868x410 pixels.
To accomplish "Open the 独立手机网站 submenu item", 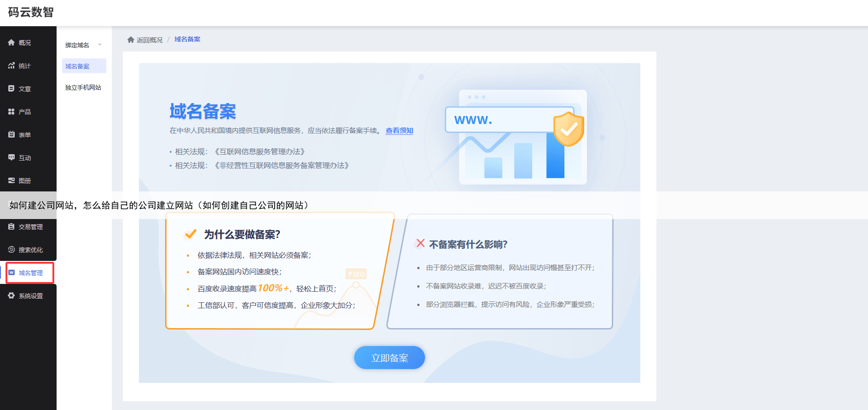I will [x=83, y=87].
